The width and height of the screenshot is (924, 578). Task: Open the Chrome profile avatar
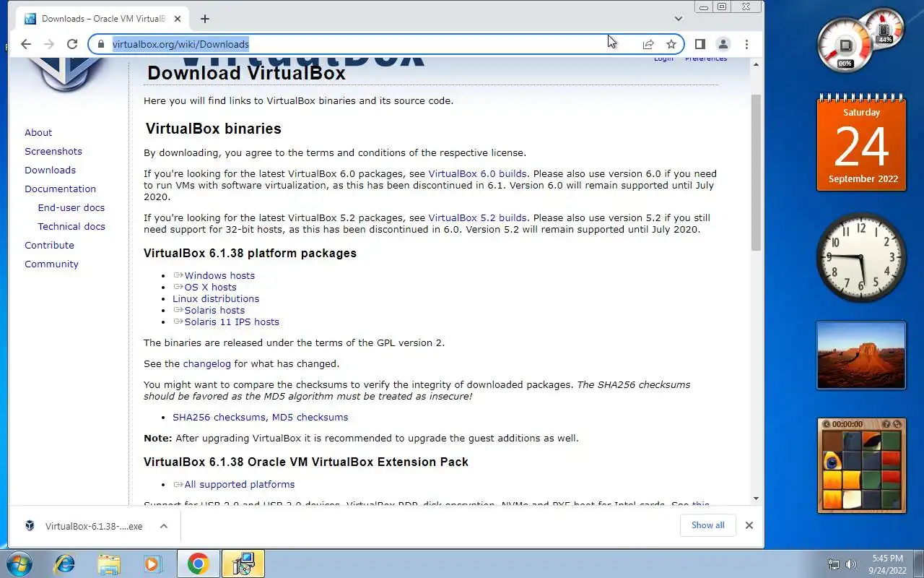click(x=723, y=44)
